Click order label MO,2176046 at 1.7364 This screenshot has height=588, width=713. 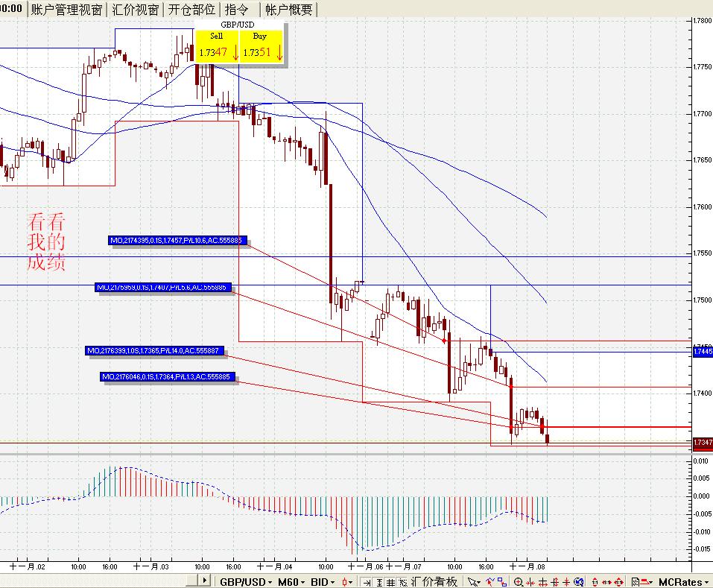168,376
